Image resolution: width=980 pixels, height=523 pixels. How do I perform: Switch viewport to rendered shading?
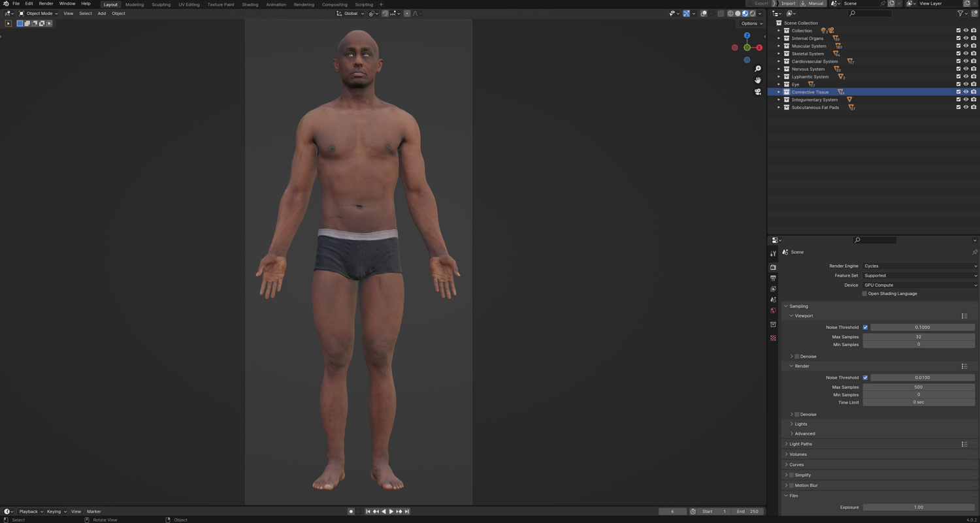[x=753, y=13]
